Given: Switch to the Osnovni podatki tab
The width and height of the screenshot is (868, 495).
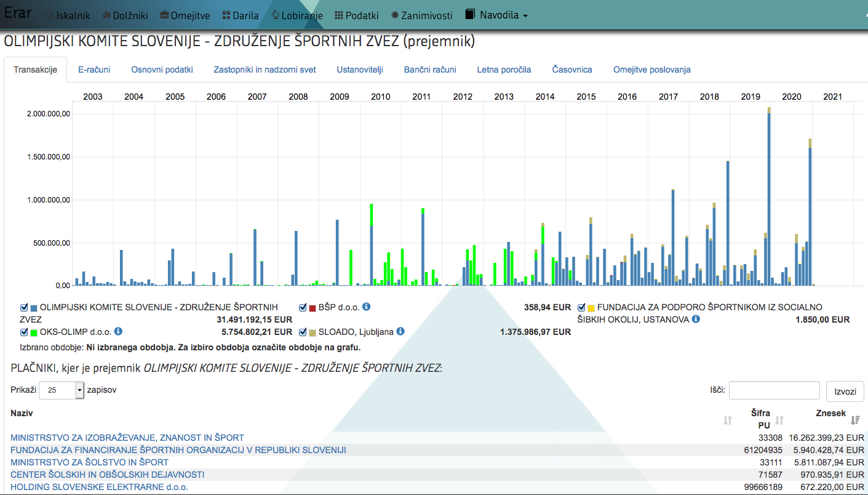Looking at the screenshot, I should (162, 70).
